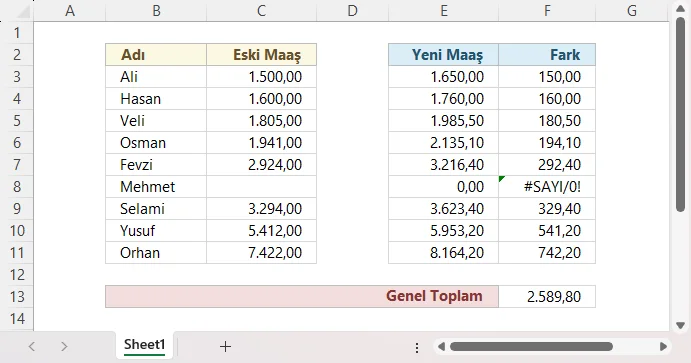
Task: Select the '1.760,00' cell
Action: 443,99
